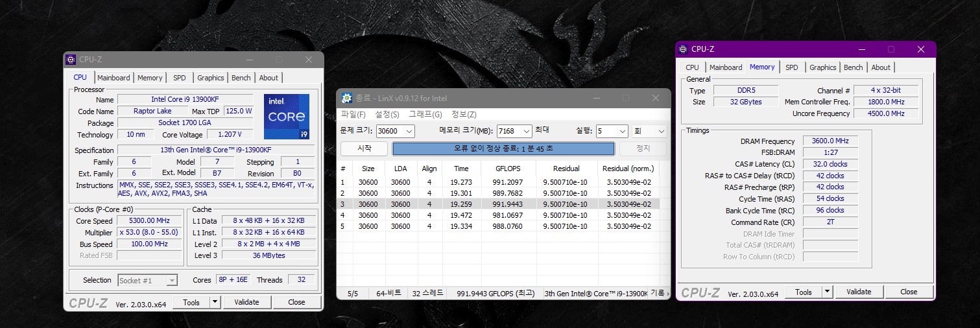
Task: Click the 64-비트 status bar entry
Action: click(x=389, y=294)
